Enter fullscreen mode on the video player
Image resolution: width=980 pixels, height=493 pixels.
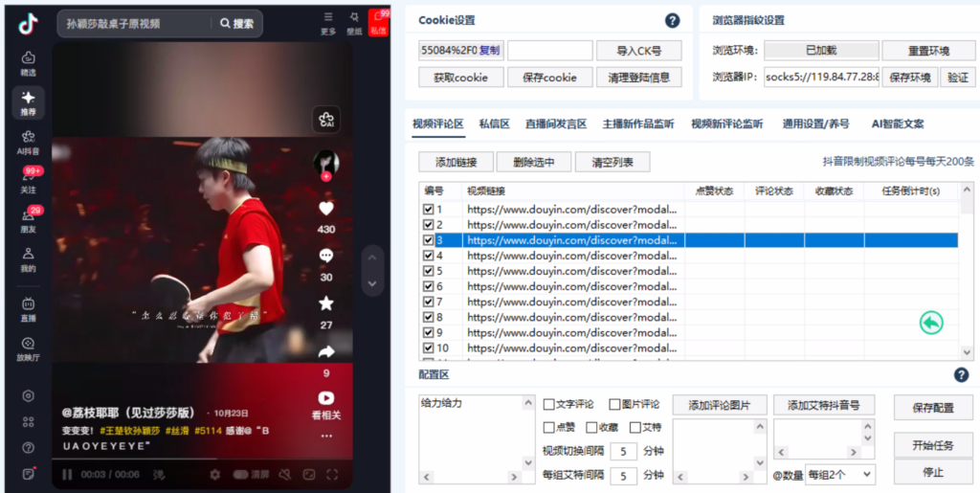click(x=332, y=474)
